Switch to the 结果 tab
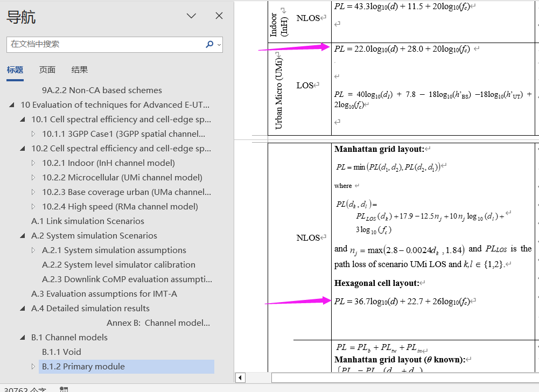 [x=79, y=70]
